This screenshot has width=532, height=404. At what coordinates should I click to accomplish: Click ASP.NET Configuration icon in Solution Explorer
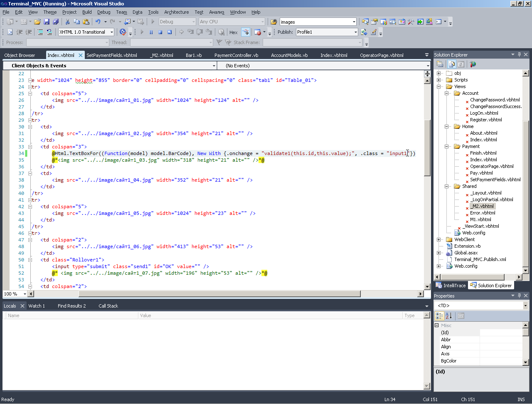tap(473, 64)
